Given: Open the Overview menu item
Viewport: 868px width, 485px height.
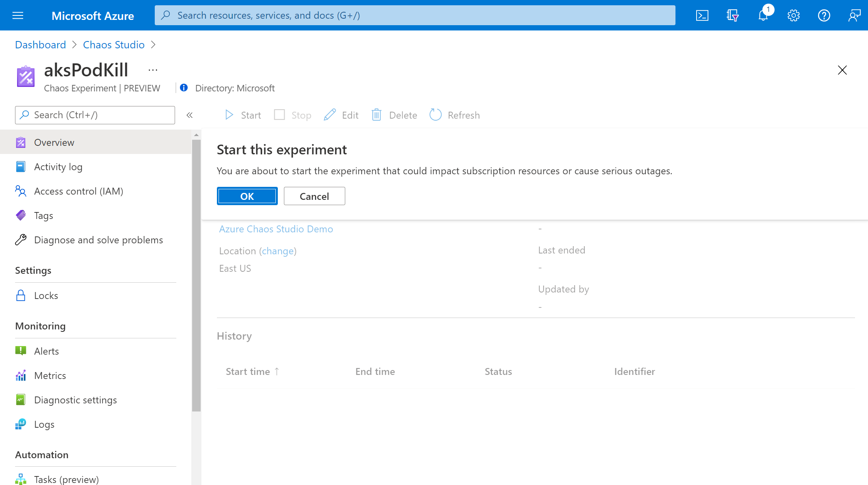Looking at the screenshot, I should (x=54, y=142).
